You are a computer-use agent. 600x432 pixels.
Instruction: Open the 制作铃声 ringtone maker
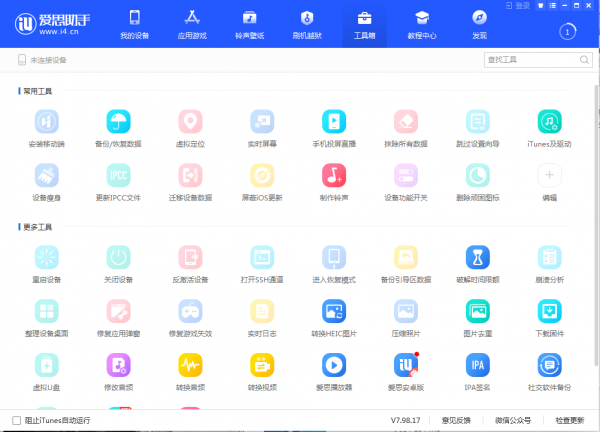pyautogui.click(x=334, y=176)
